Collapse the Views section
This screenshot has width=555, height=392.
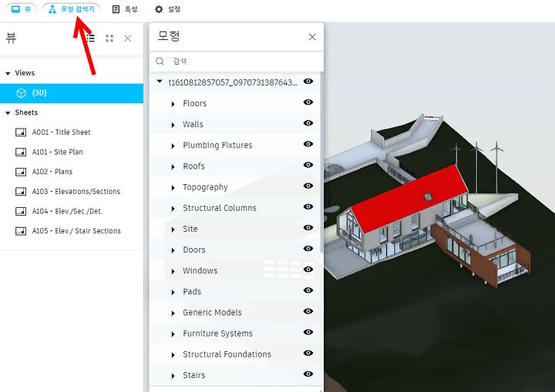click(8, 73)
